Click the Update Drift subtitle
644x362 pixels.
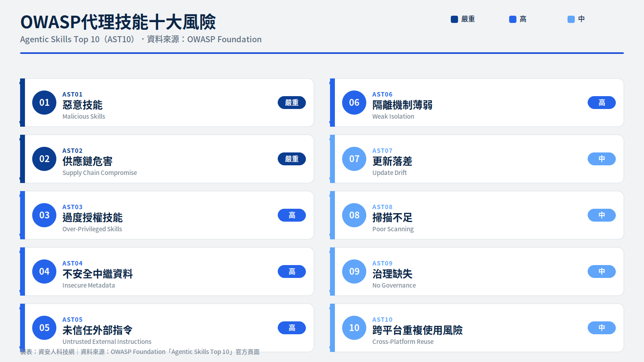point(390,173)
